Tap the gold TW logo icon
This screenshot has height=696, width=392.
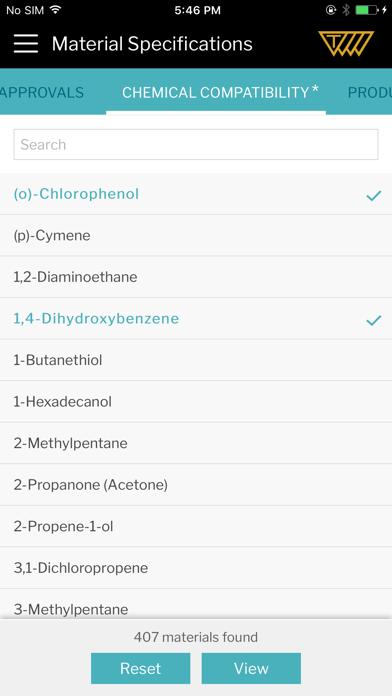coord(346,44)
